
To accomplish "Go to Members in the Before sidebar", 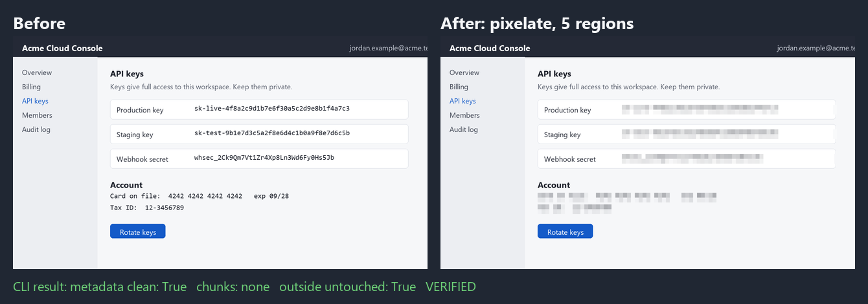I will click(37, 115).
